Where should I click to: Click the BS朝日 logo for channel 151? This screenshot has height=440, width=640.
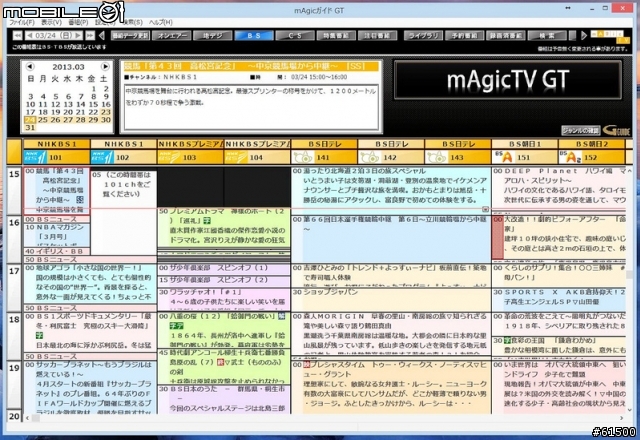[x=504, y=157]
